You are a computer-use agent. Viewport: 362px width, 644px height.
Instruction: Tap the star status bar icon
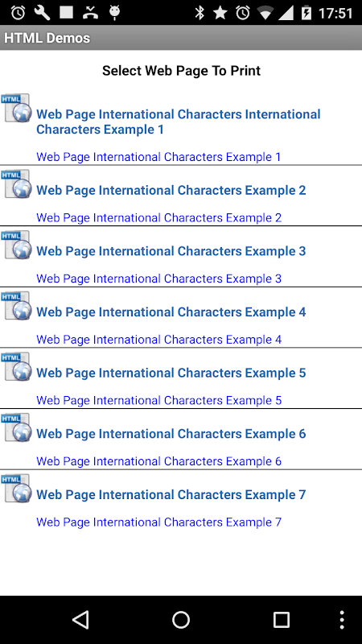click(x=220, y=13)
